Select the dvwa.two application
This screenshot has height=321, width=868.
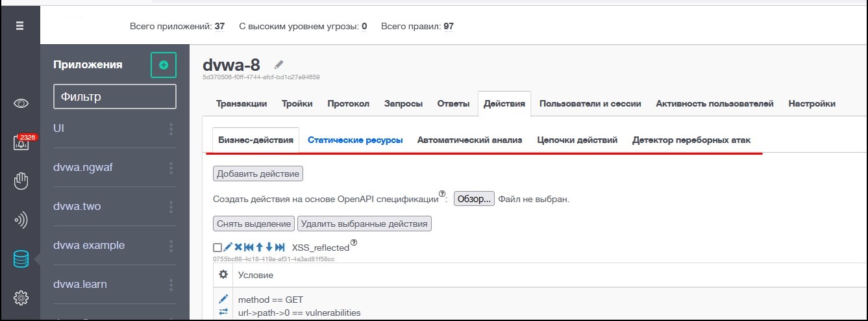(77, 207)
